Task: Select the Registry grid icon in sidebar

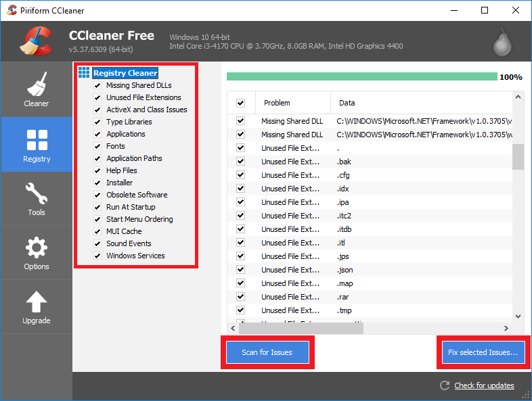Action: point(37,139)
